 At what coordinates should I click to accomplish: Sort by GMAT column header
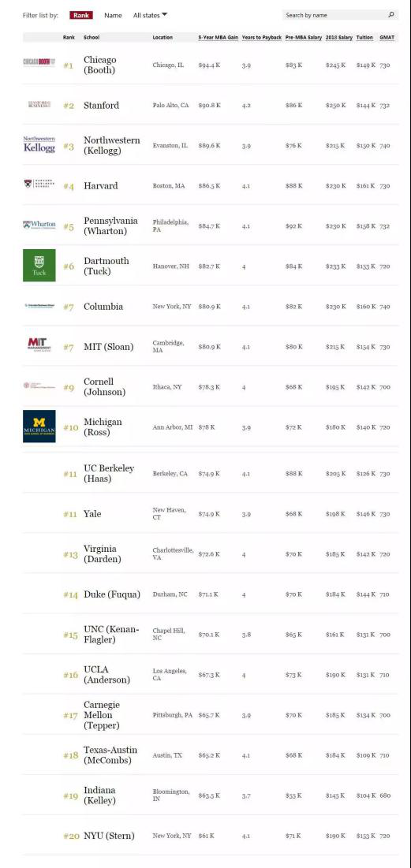point(387,38)
